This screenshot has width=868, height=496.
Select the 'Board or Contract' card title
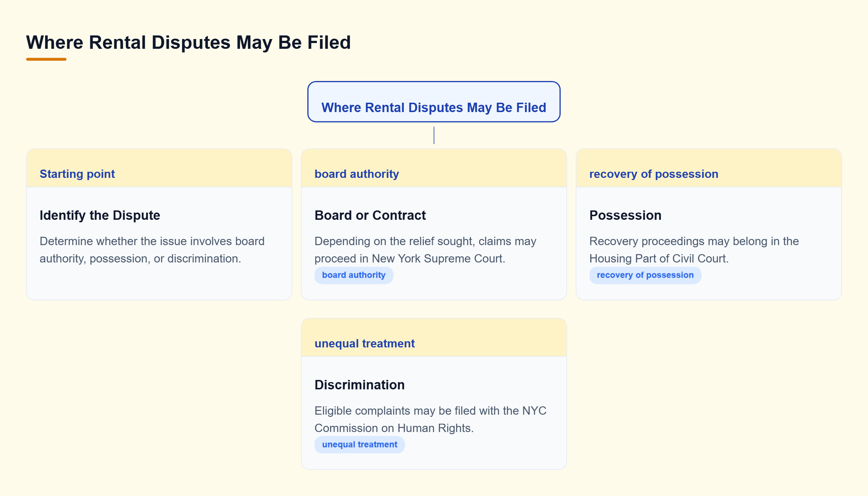[370, 215]
